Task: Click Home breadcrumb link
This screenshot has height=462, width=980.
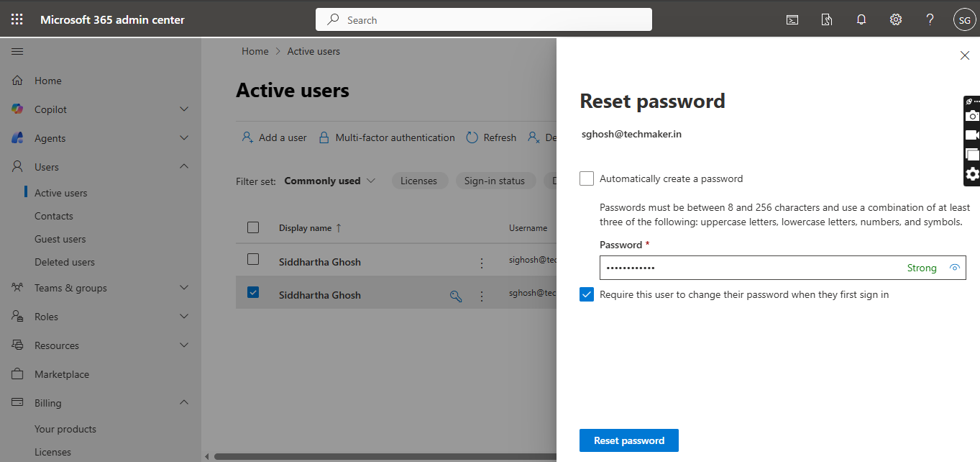Action: click(x=255, y=51)
